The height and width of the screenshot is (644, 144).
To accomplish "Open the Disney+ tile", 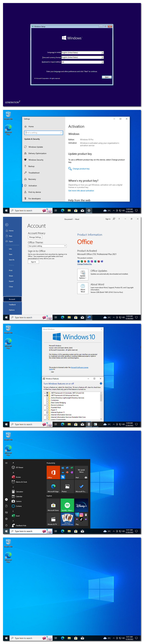I will (81, 505).
